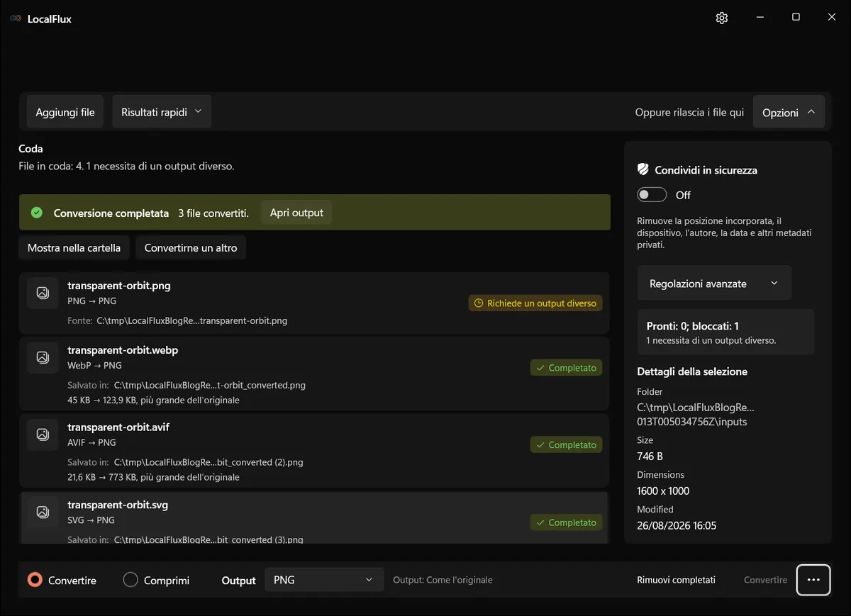Click the LocalFlux infinity logo icon
This screenshot has width=851, height=616.
point(16,18)
